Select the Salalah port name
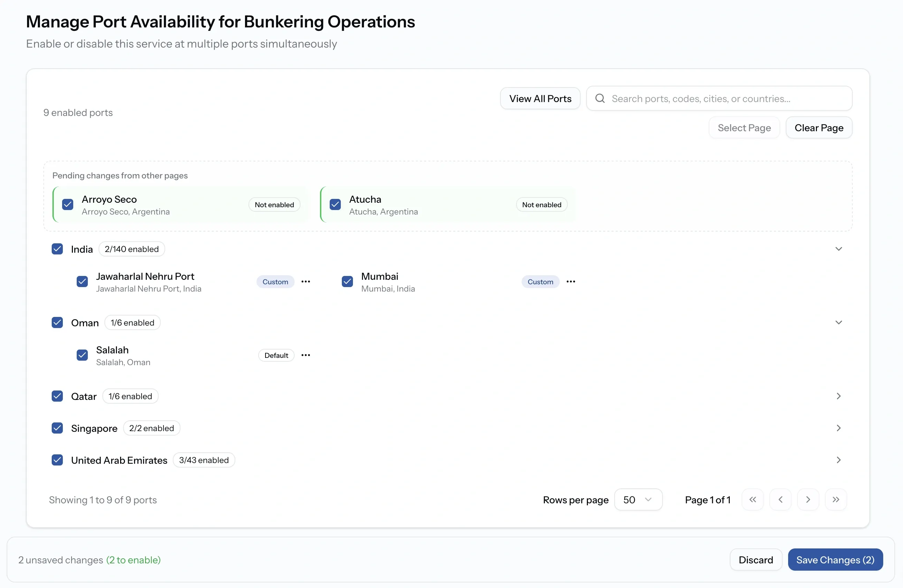 [x=112, y=350]
